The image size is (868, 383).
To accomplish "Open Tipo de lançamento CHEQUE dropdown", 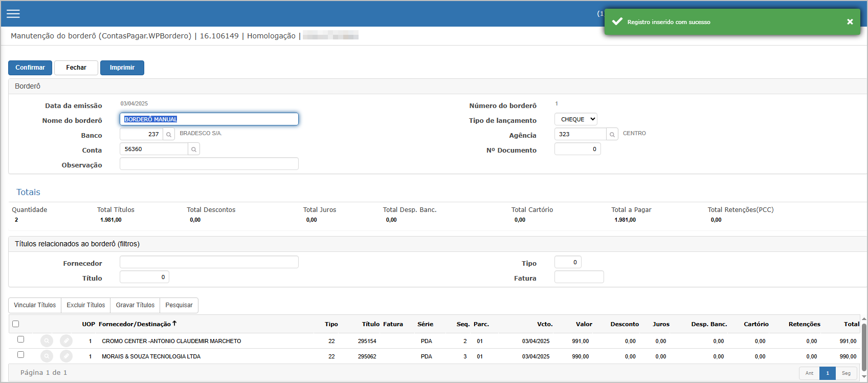I will click(576, 119).
